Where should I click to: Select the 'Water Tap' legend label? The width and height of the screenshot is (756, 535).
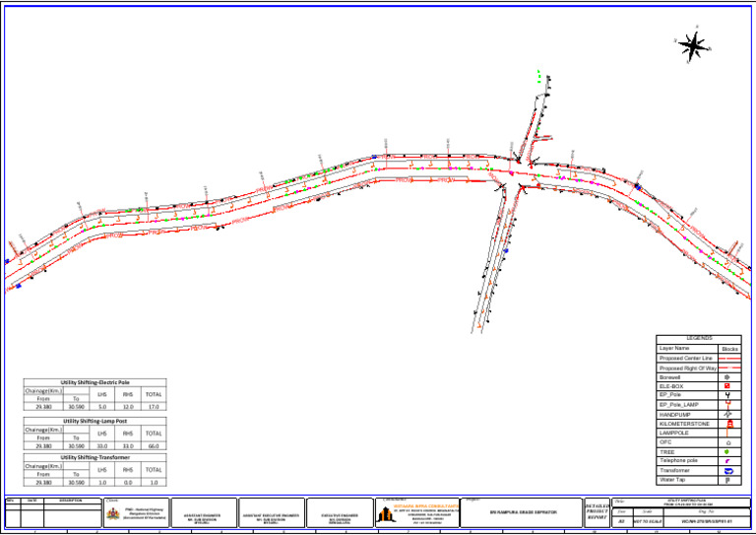click(670, 480)
